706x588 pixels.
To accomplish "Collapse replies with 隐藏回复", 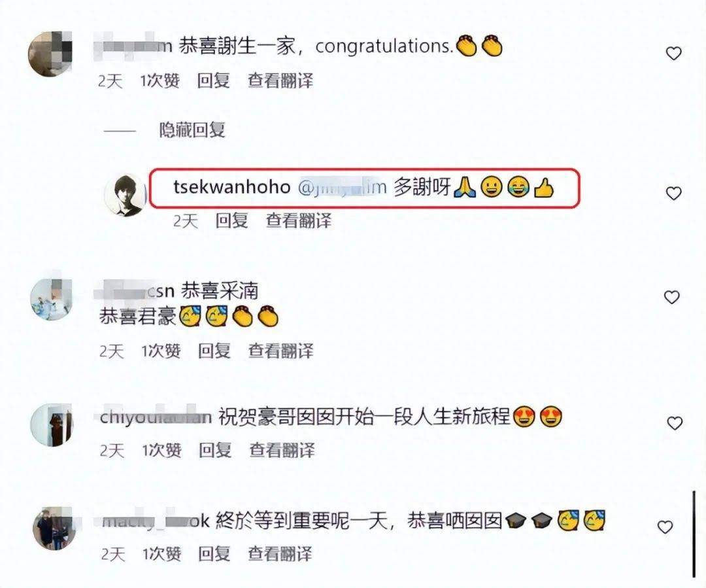I will tap(192, 130).
